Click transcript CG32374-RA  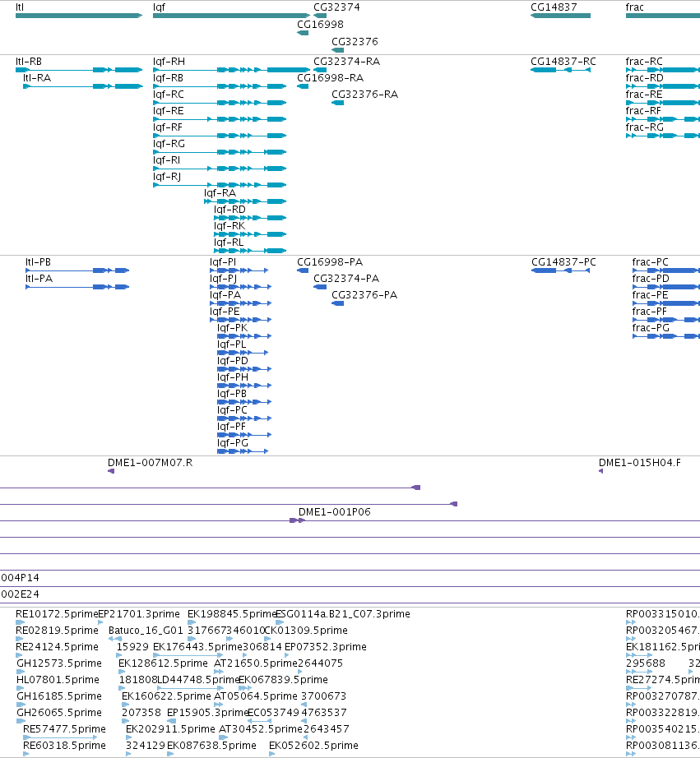320,70
